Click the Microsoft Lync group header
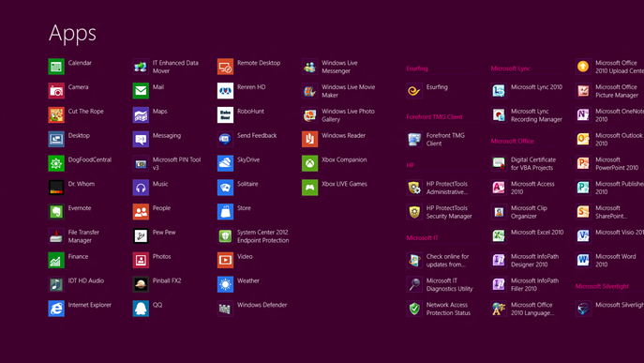The width and height of the screenshot is (644, 363). (511, 68)
